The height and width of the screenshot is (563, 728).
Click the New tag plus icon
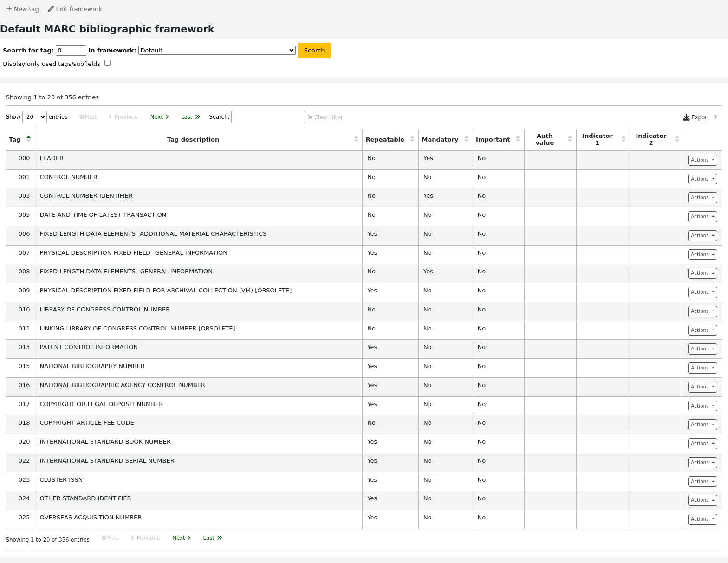[x=9, y=9]
